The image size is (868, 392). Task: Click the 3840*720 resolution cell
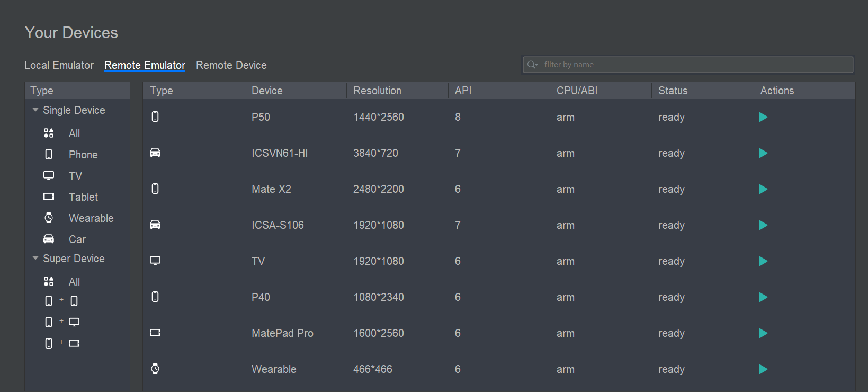(x=375, y=153)
